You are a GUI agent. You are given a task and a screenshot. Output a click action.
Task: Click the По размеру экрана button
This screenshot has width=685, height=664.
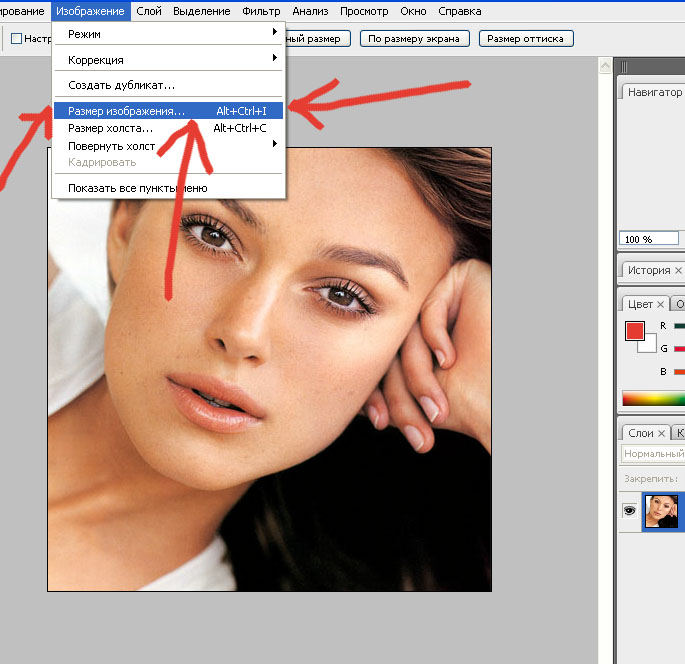415,38
